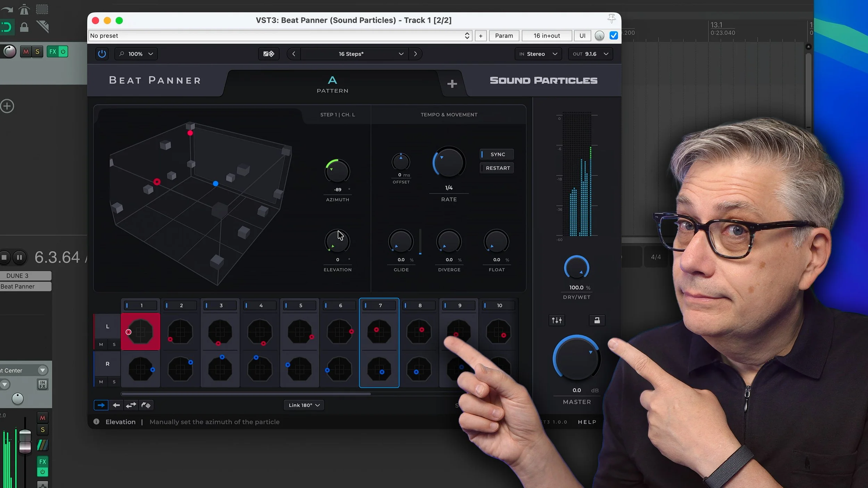
Task: Click the Azimuth knob
Action: pyautogui.click(x=337, y=171)
